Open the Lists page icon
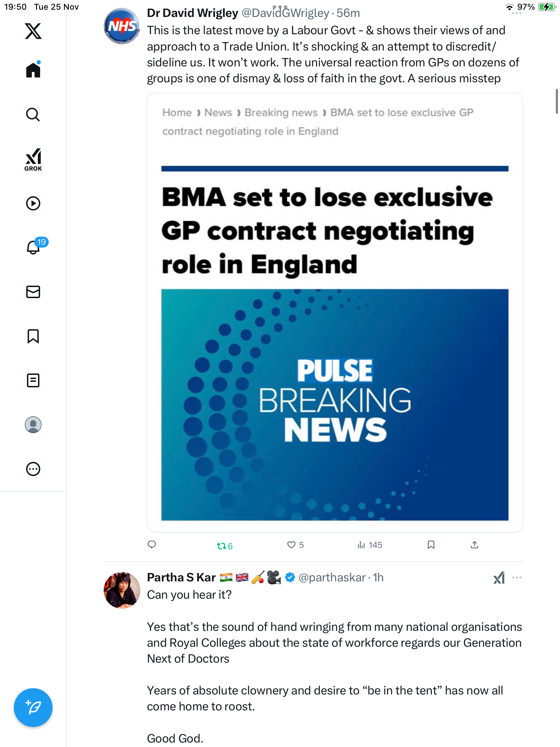The width and height of the screenshot is (560, 747). pos(33,380)
